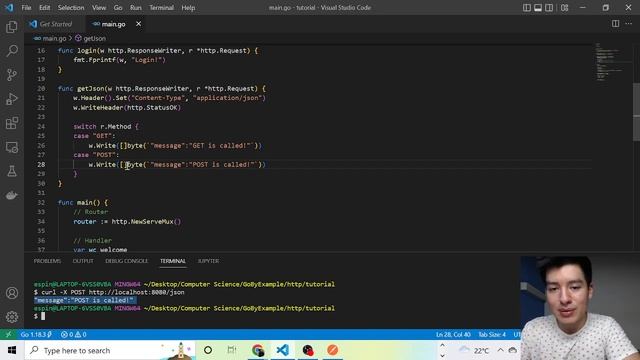Open Remote Explorer view
The image size is (640, 360).
pyautogui.click(x=12, y=147)
